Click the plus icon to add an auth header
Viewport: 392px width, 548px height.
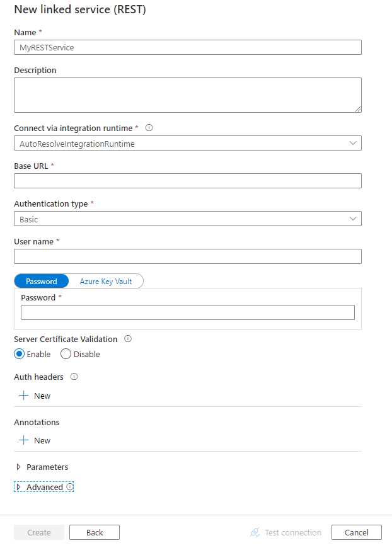point(25,396)
